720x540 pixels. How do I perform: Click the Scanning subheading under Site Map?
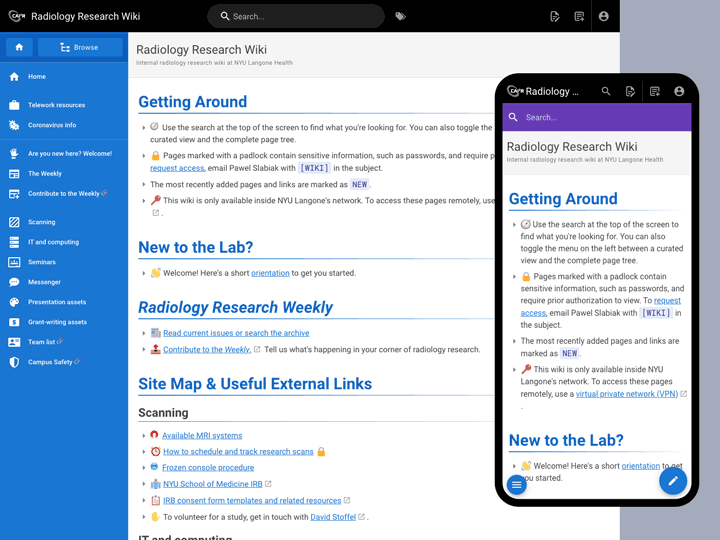[x=163, y=413]
